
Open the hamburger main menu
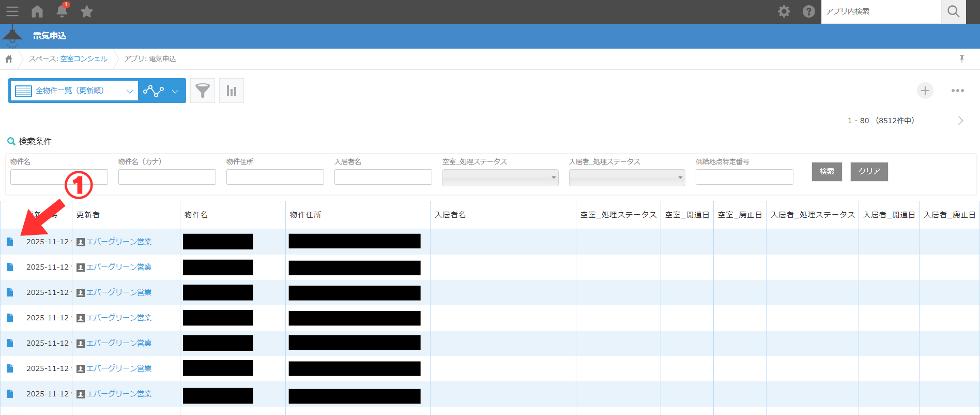(x=12, y=11)
